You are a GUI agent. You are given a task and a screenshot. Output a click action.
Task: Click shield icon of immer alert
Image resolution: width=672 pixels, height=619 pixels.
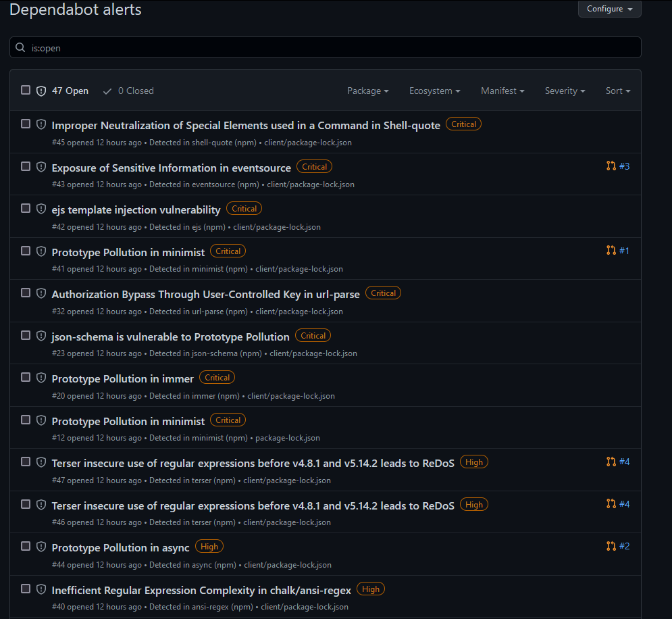click(x=41, y=378)
